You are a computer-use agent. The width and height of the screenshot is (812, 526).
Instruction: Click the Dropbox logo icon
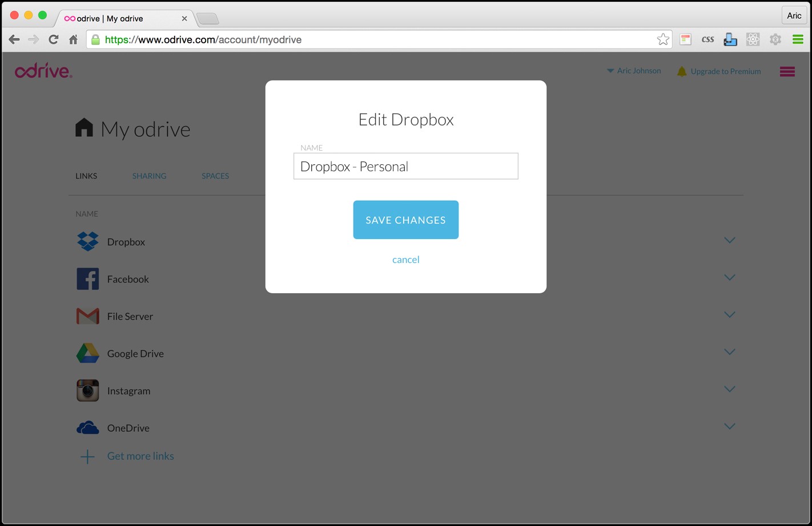(87, 241)
